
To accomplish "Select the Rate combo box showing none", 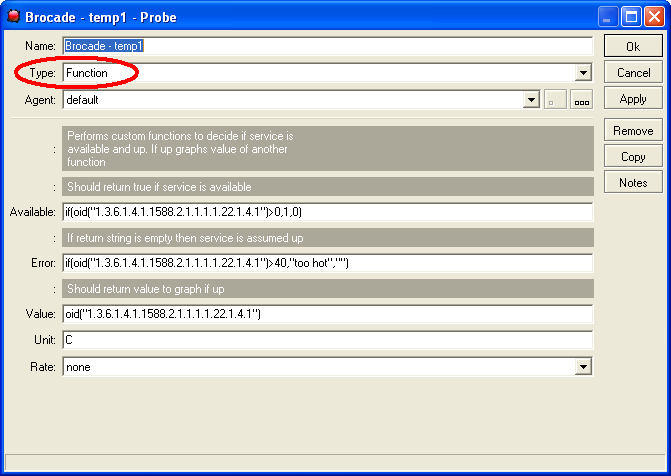I will 328,366.
